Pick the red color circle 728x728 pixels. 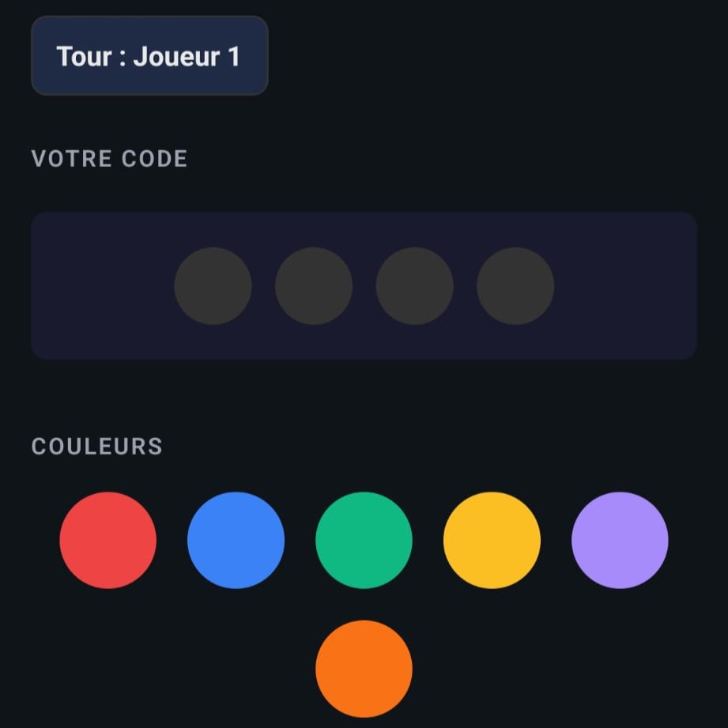[108, 540]
